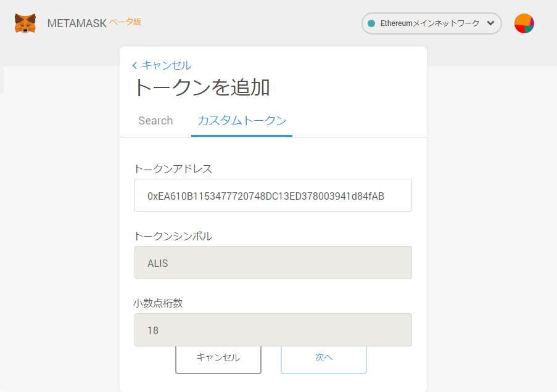The height and width of the screenshot is (392, 557).
Task: Click the METAMASK wordmark text
Action: point(76,23)
